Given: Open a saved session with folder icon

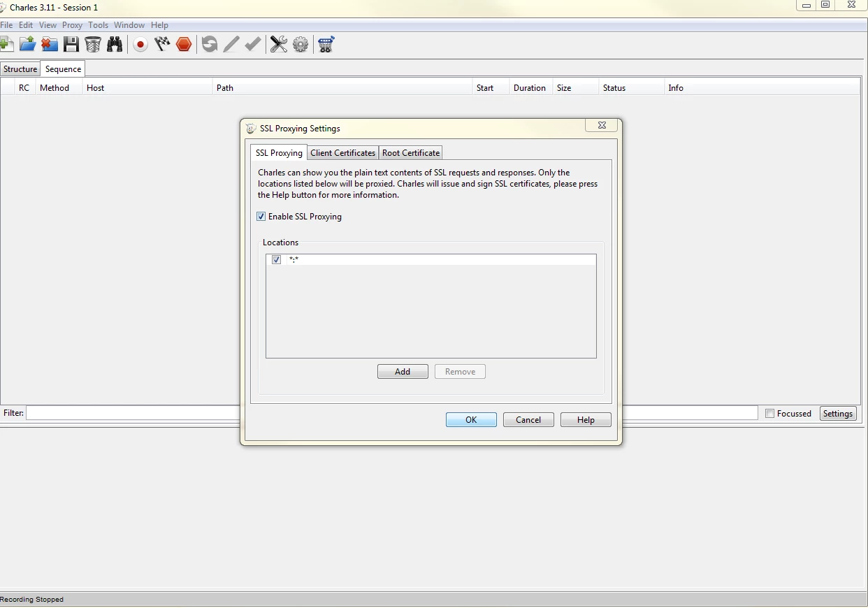Looking at the screenshot, I should click(27, 45).
